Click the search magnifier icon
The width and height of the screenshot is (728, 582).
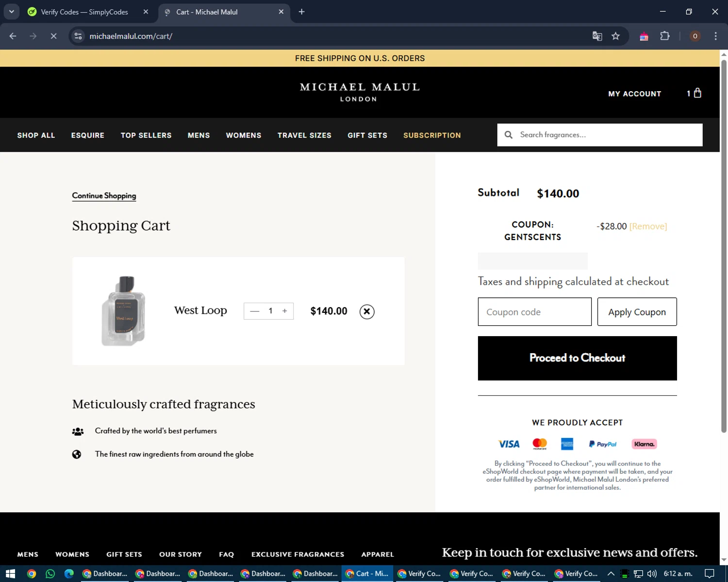pos(508,135)
